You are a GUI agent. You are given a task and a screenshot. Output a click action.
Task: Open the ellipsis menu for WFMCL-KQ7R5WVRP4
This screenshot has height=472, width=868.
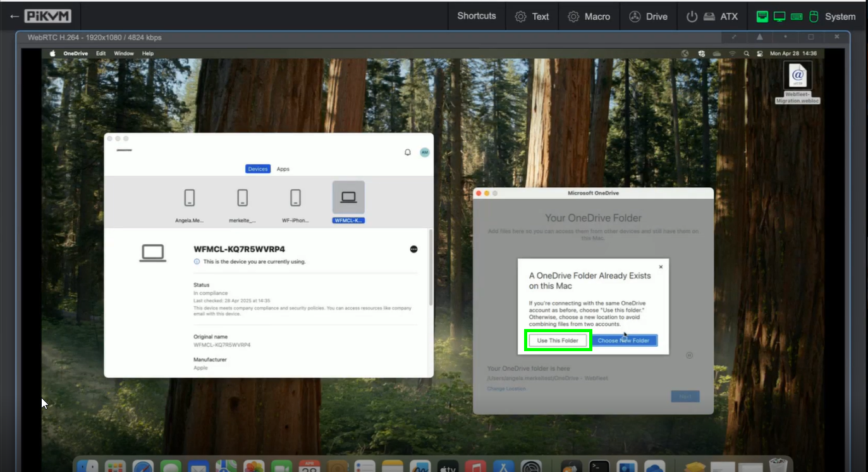tap(413, 249)
